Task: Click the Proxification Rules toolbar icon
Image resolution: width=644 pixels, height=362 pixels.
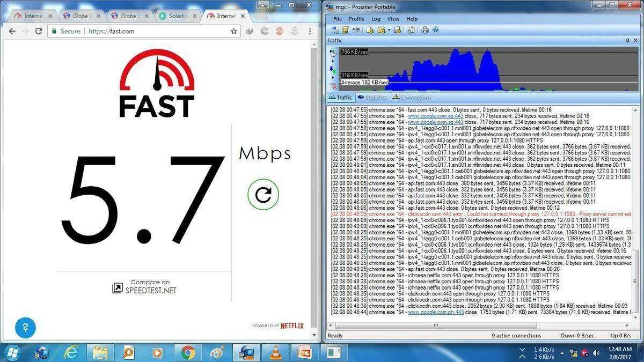Action: 345,30
